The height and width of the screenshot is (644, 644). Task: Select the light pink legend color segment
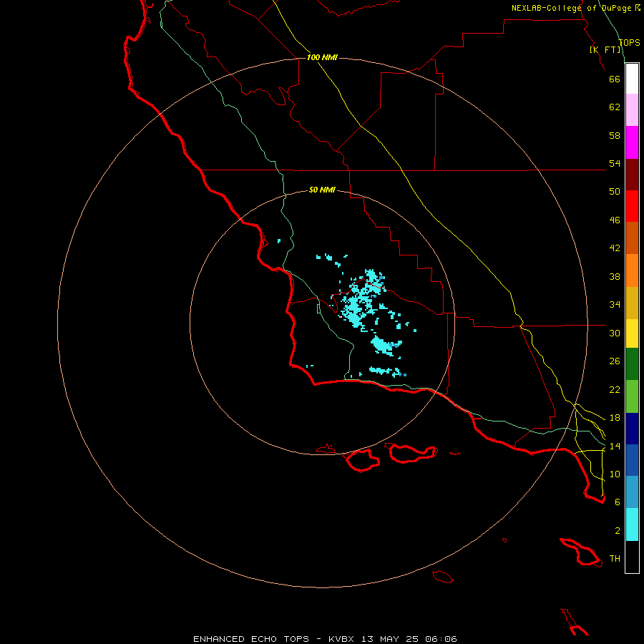point(632,110)
